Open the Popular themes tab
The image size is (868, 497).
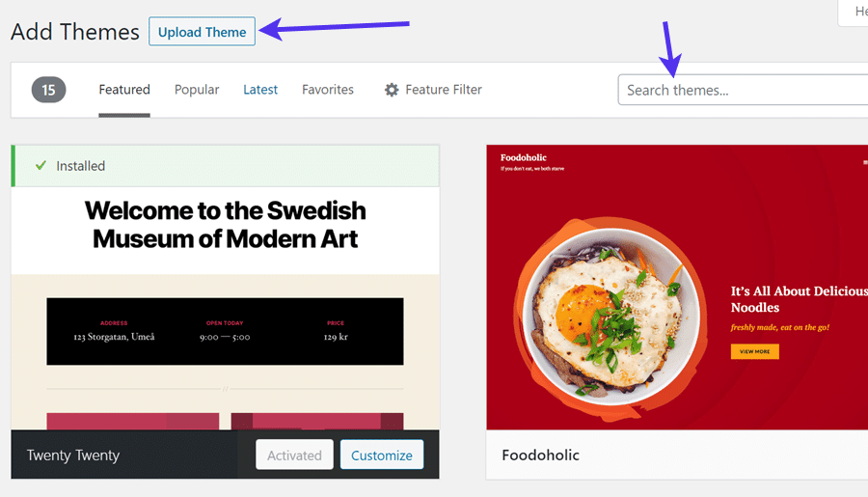[x=197, y=90]
